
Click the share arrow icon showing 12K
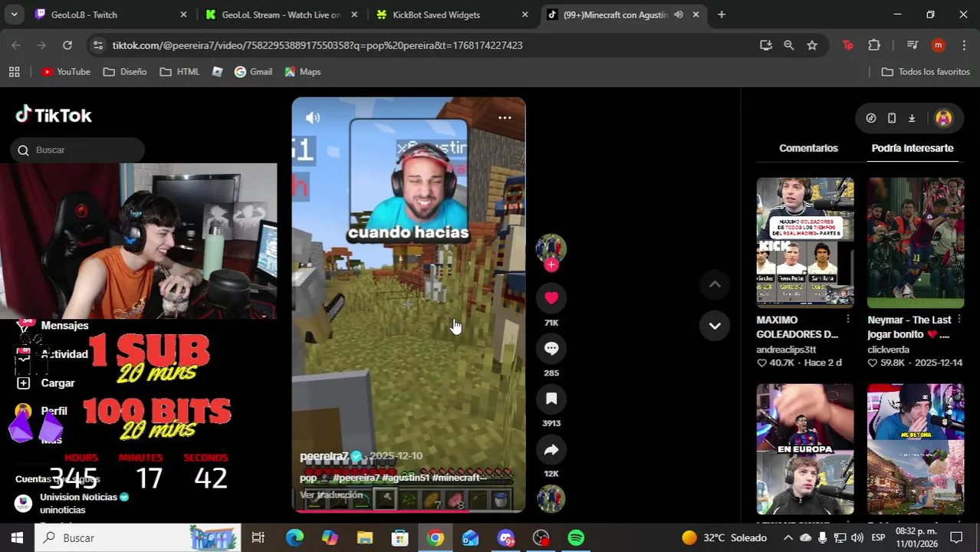pos(551,450)
